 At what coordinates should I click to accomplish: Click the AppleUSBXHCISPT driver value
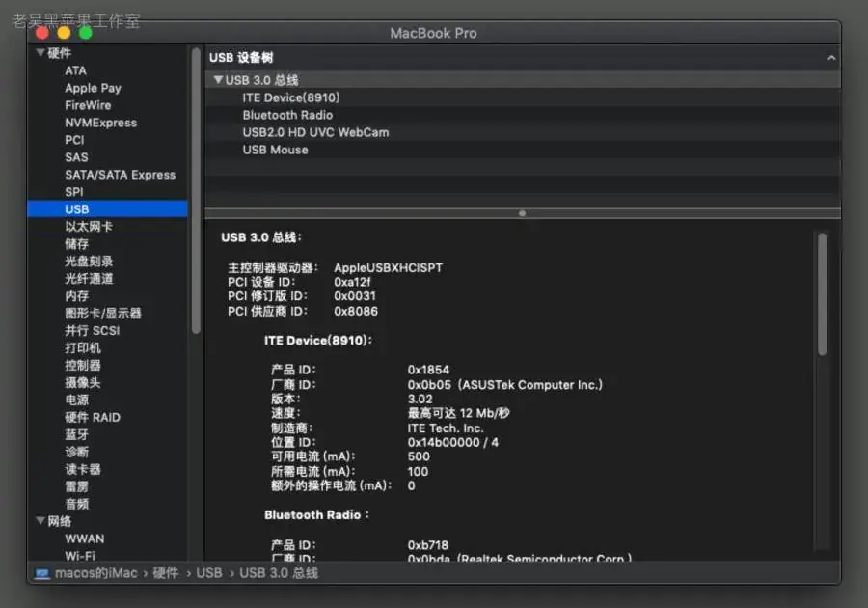click(x=388, y=268)
